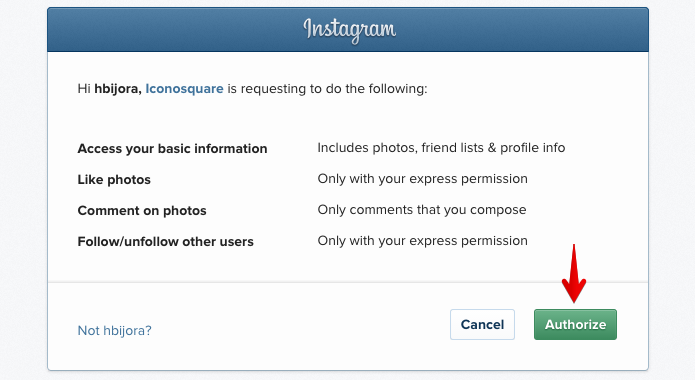Click the express permission text beside Follow/unfollow
The width and height of the screenshot is (695, 380).
click(x=422, y=241)
